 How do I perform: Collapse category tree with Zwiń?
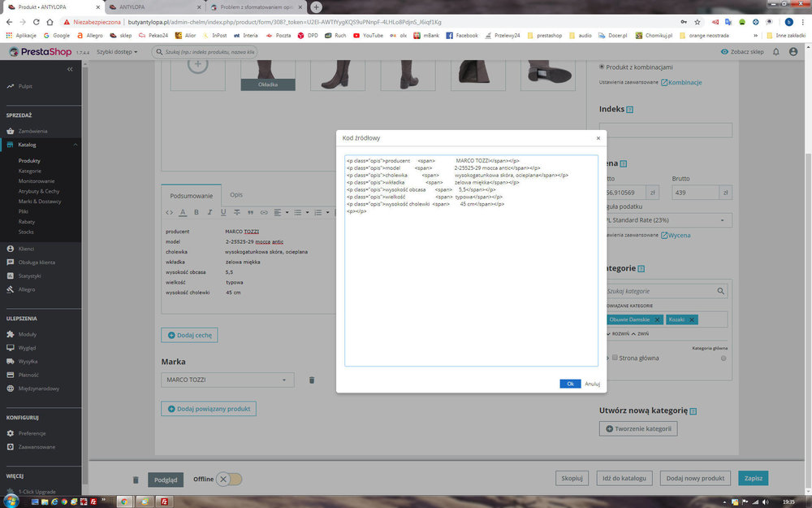(640, 334)
